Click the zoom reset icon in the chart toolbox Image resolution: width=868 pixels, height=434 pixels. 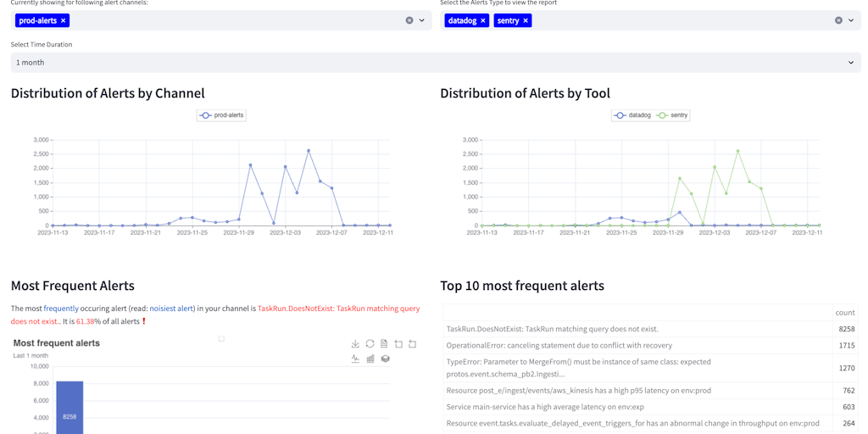coord(413,344)
